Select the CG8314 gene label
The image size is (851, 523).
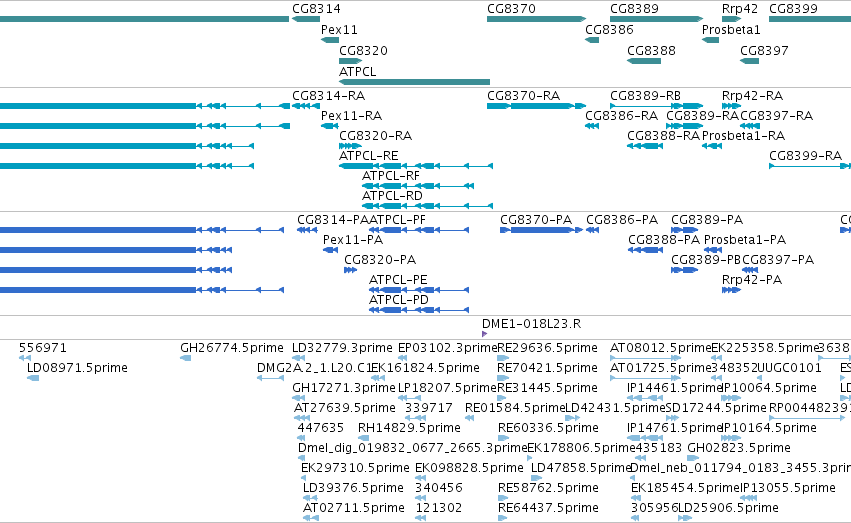pyautogui.click(x=316, y=9)
